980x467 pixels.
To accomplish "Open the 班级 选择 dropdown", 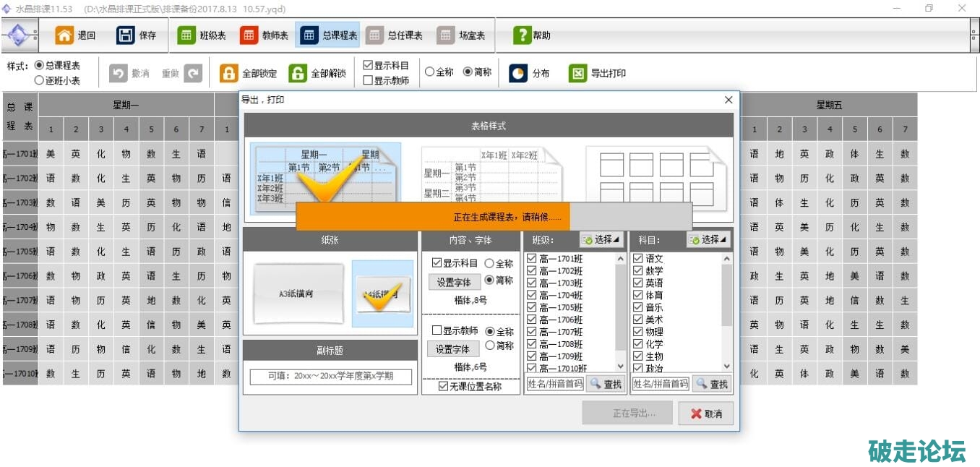I will click(601, 239).
